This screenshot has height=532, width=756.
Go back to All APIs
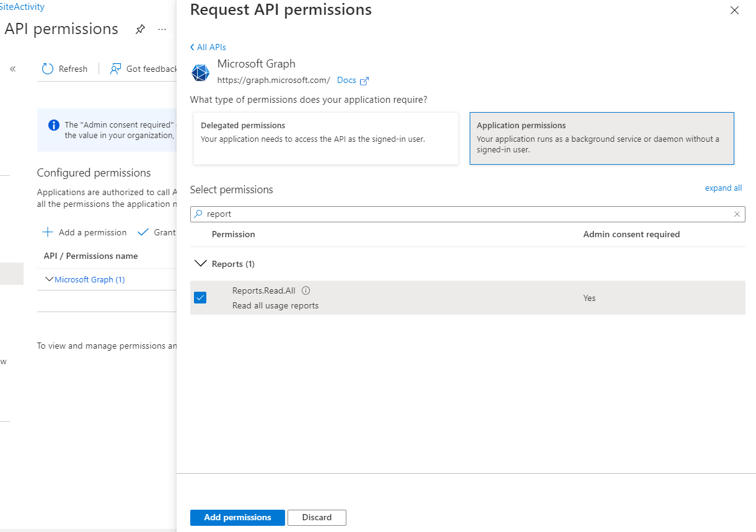(x=208, y=47)
